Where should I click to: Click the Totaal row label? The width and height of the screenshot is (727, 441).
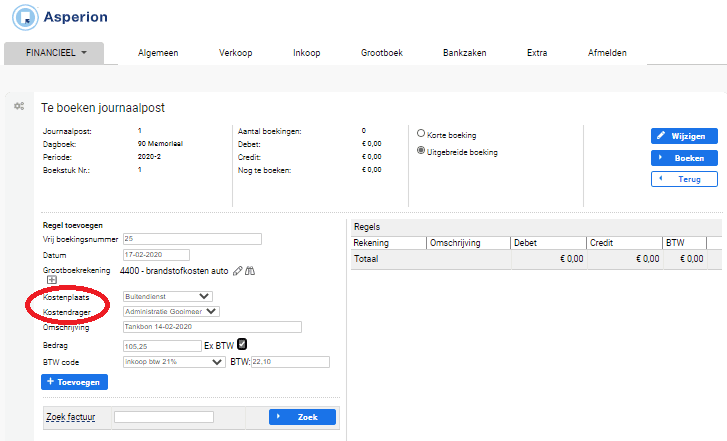(366, 259)
